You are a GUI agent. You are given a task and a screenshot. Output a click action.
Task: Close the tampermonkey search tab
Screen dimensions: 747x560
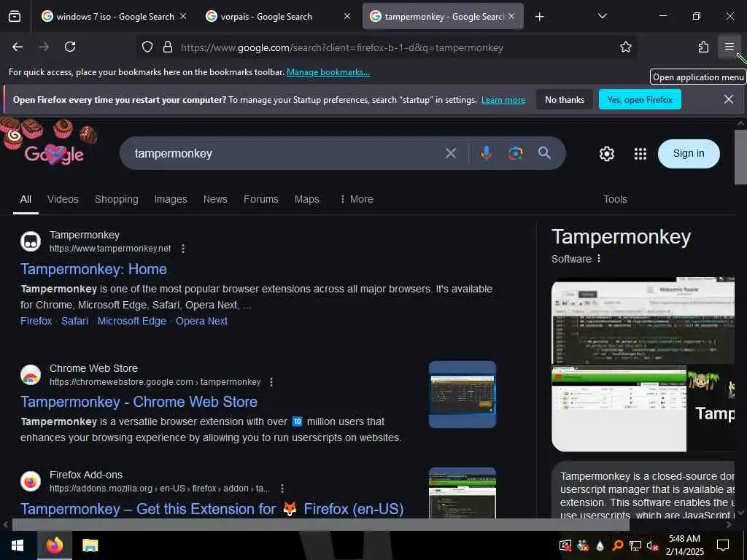click(x=511, y=16)
